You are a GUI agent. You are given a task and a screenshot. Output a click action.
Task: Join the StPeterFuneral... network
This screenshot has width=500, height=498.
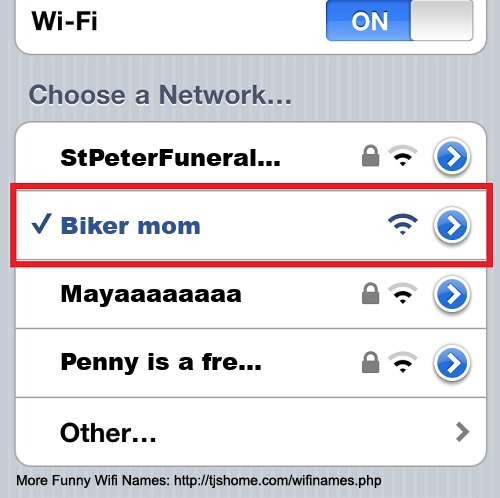251,156
